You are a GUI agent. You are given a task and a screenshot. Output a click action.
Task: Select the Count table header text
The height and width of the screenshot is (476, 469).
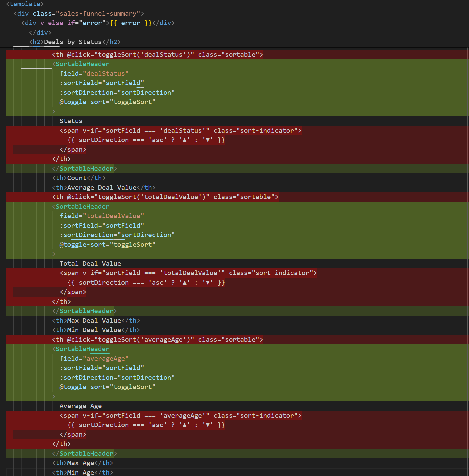click(x=77, y=178)
